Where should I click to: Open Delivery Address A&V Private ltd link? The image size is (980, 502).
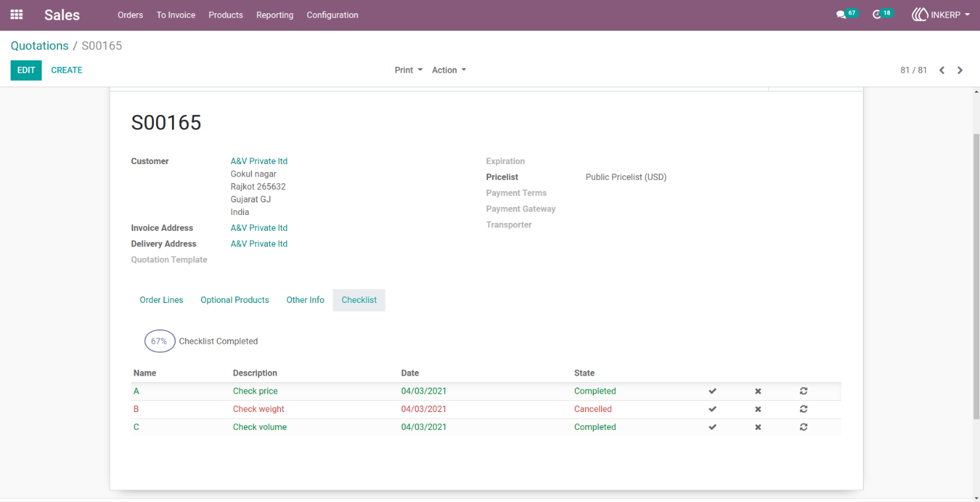coord(259,244)
